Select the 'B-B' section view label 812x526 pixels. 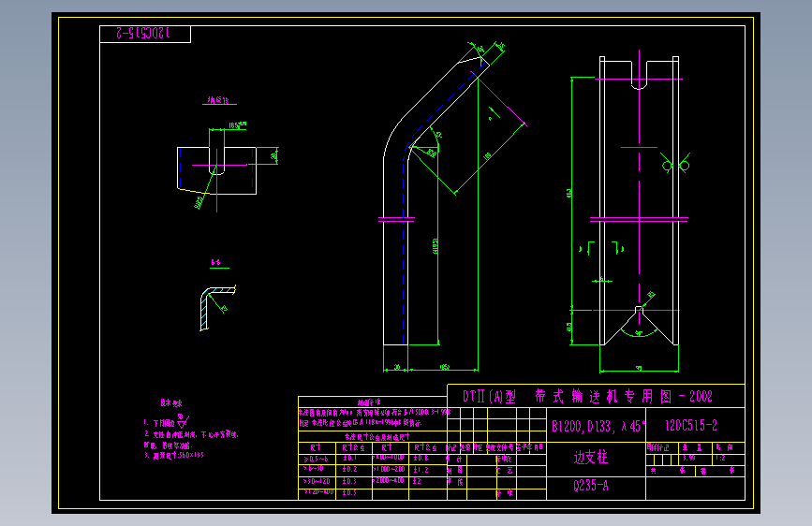coord(216,262)
